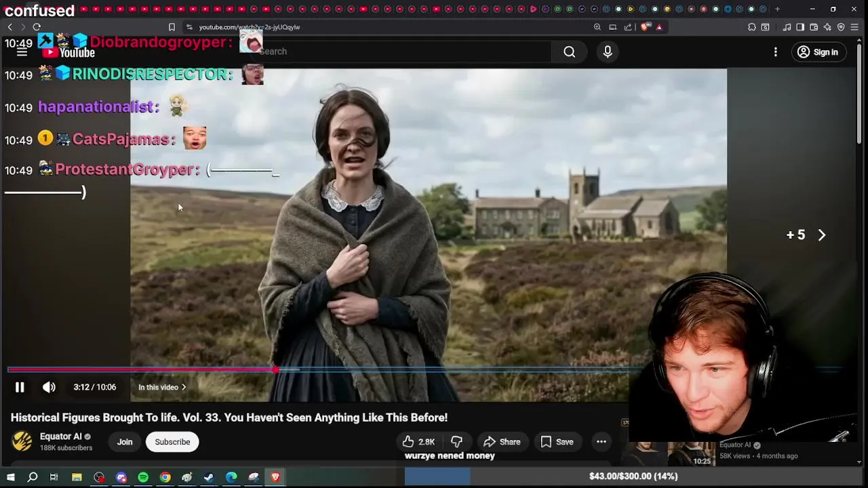Open a new browser tab with plus

tap(777, 9)
